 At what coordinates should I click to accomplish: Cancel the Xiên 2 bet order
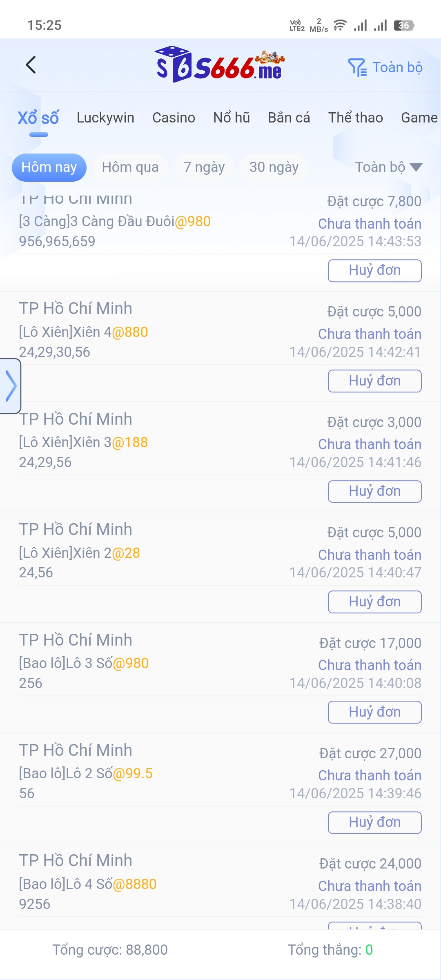374,602
